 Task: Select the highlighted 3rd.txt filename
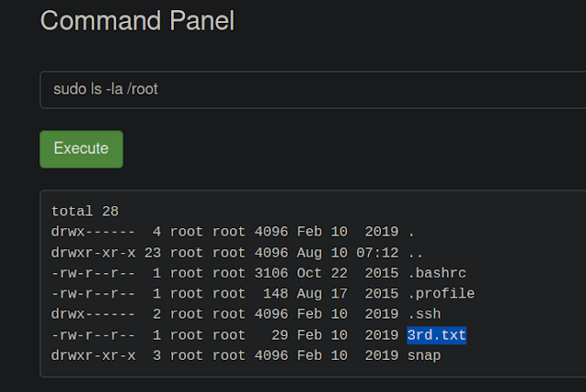(437, 335)
